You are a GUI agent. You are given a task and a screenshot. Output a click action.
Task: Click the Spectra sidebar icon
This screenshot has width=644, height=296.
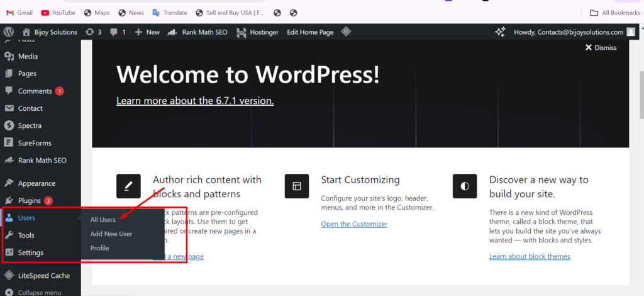[x=9, y=125]
